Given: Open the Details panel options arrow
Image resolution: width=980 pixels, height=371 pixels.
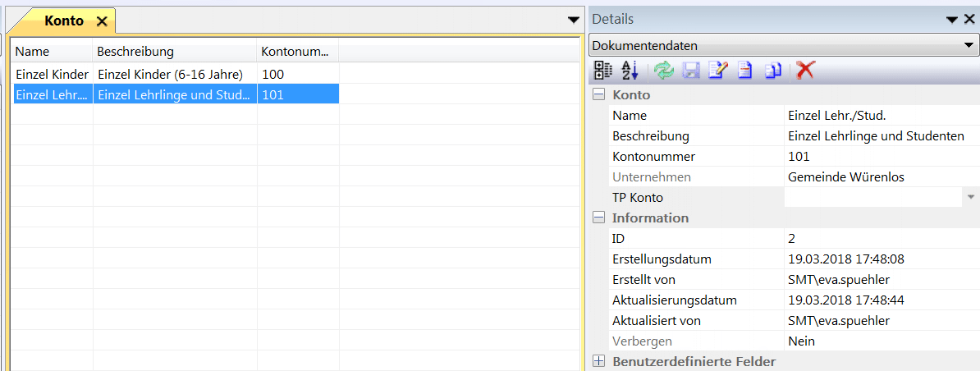Looking at the screenshot, I should [952, 19].
